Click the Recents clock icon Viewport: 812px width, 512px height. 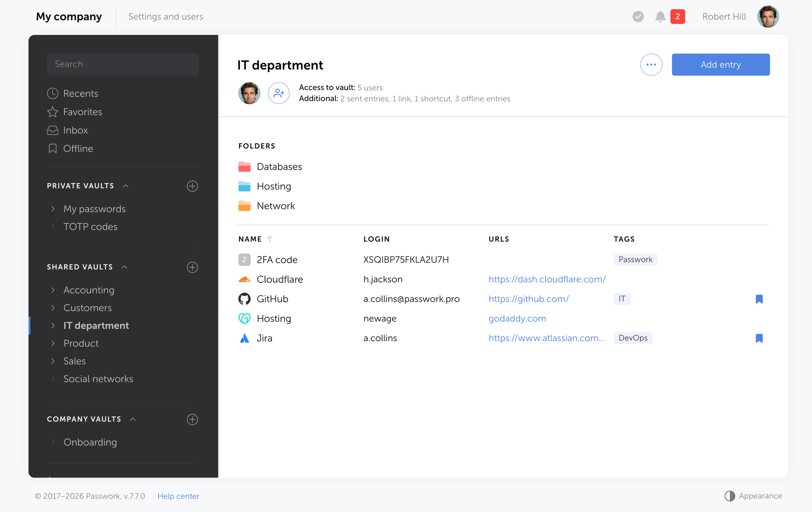pyautogui.click(x=53, y=93)
